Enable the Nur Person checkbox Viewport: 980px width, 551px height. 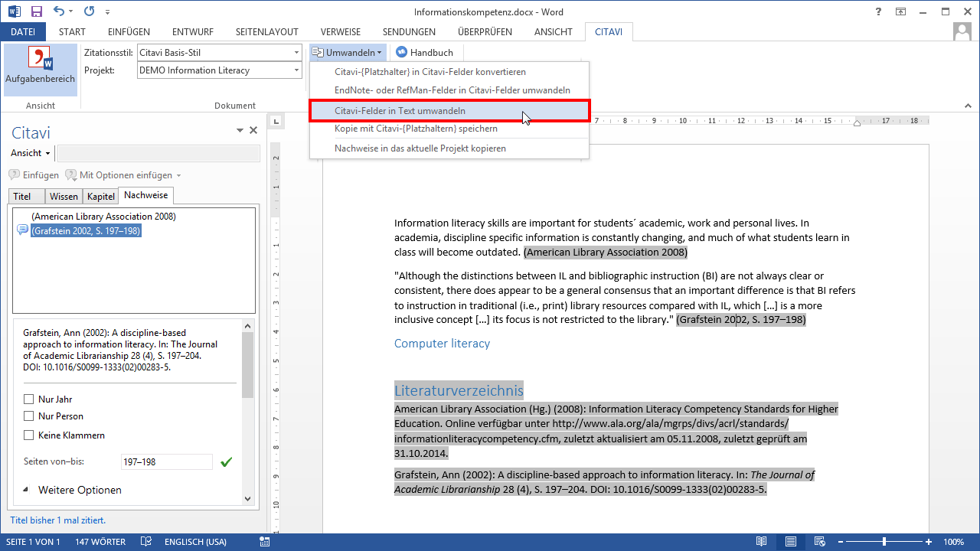[x=29, y=416]
